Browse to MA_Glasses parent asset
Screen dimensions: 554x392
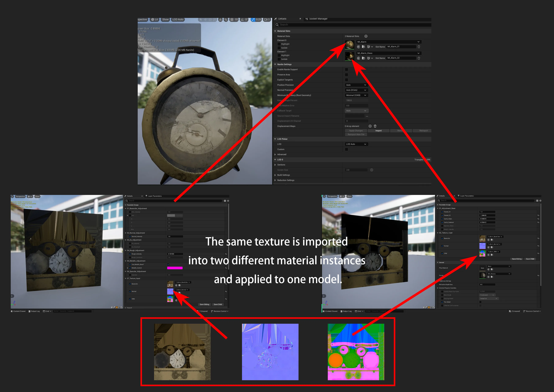click(492, 277)
